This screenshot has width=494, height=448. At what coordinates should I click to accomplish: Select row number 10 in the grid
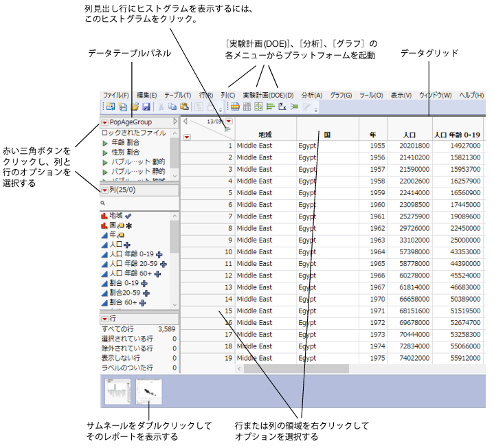(208, 252)
